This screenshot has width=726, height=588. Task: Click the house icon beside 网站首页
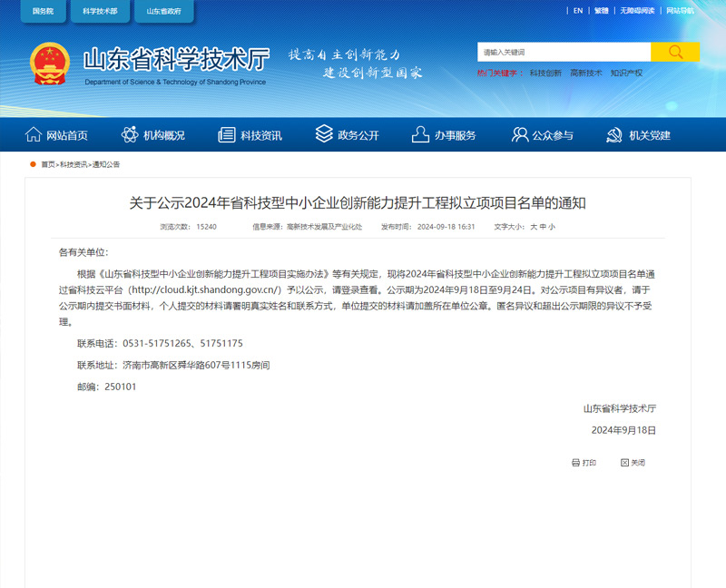point(34,134)
